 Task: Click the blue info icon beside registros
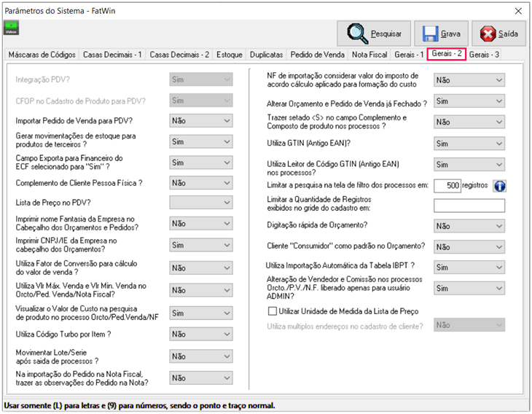pos(500,186)
